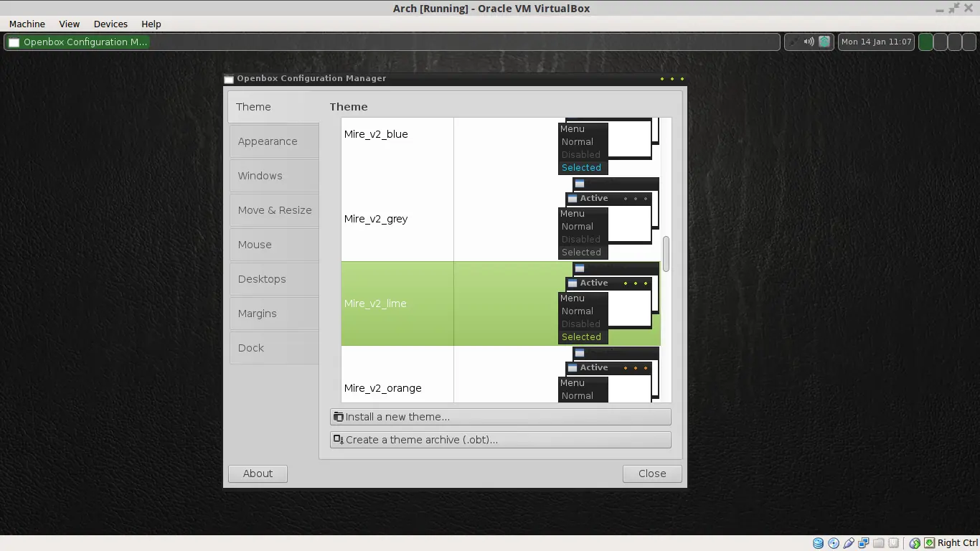Image resolution: width=980 pixels, height=551 pixels.
Task: Switch to the fourth desktop pager cell
Action: click(969, 42)
